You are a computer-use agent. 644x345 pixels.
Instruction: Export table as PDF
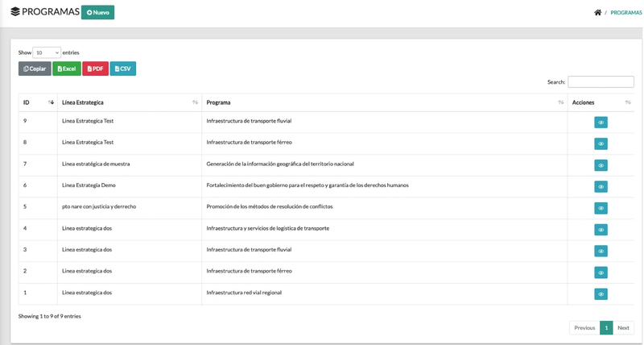coord(95,69)
